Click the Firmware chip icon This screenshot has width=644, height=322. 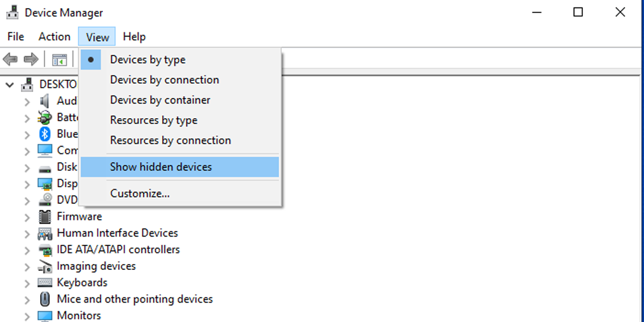pos(45,217)
